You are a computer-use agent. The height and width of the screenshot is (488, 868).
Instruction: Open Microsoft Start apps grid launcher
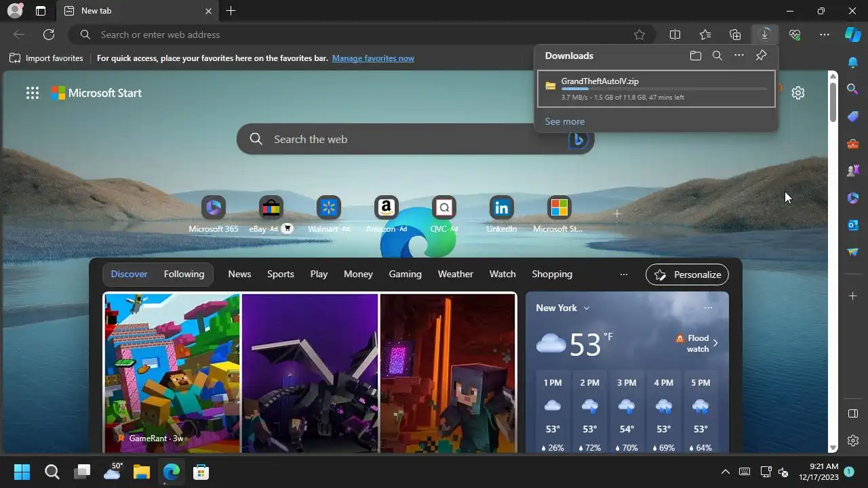pos(33,94)
